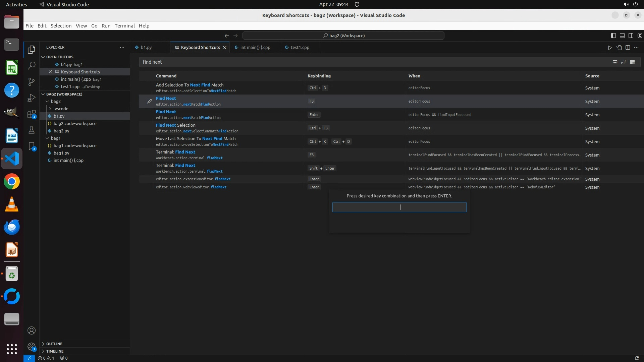
Task: Toggle Panel layout button in title bar
Action: tap(622, 36)
